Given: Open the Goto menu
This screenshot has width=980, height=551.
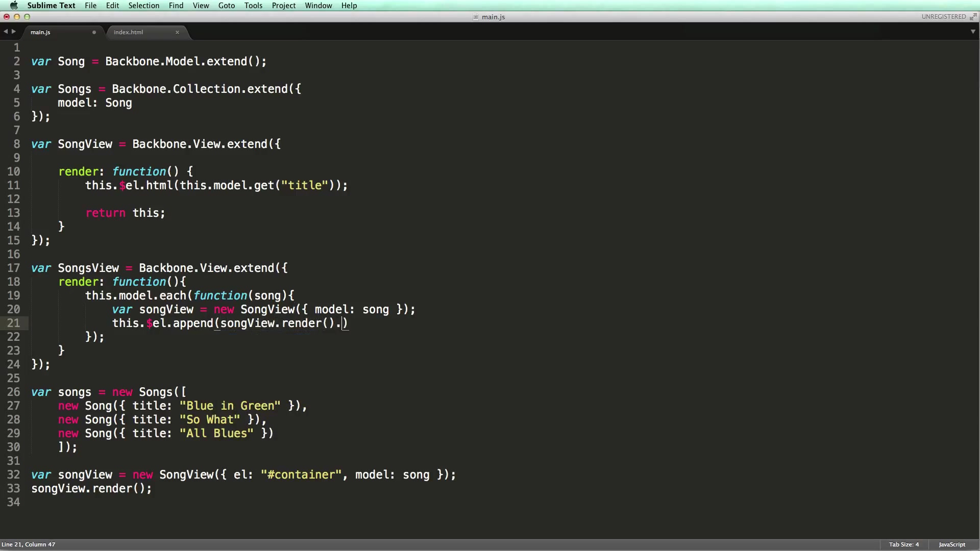Looking at the screenshot, I should [x=226, y=6].
